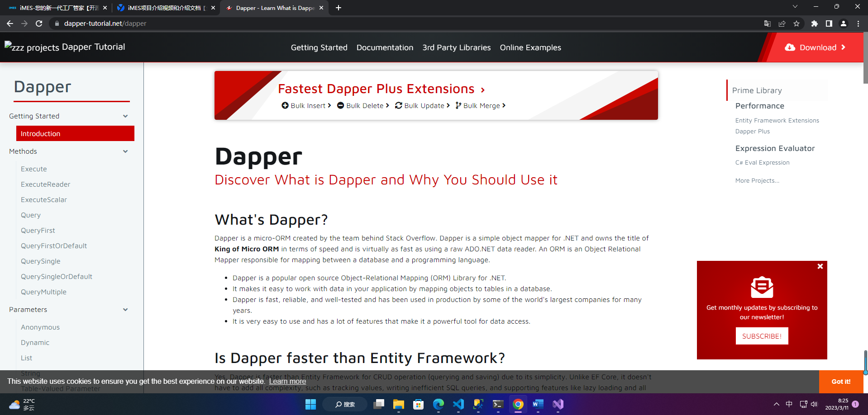Go back using the browser back arrow
The height and width of the screenshot is (415, 868).
click(x=10, y=24)
